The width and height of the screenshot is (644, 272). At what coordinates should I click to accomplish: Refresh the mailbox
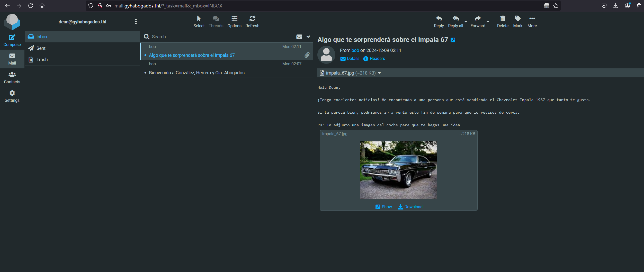tap(252, 22)
